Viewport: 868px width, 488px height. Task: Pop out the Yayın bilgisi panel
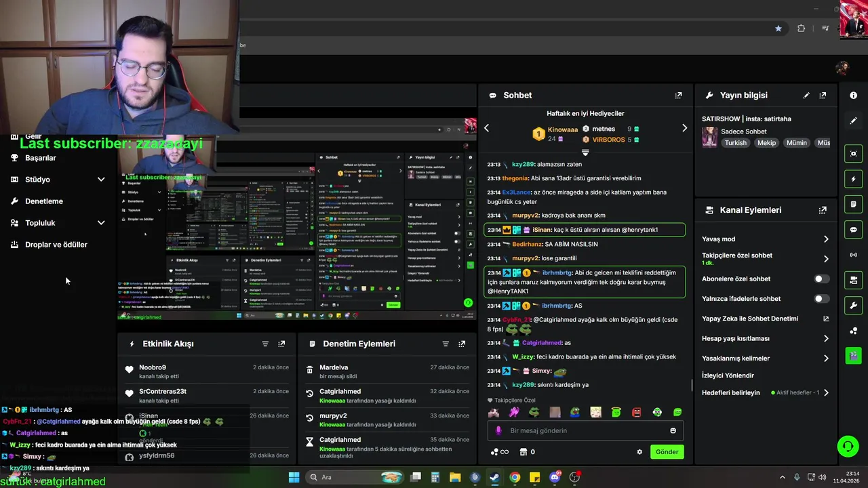(823, 96)
